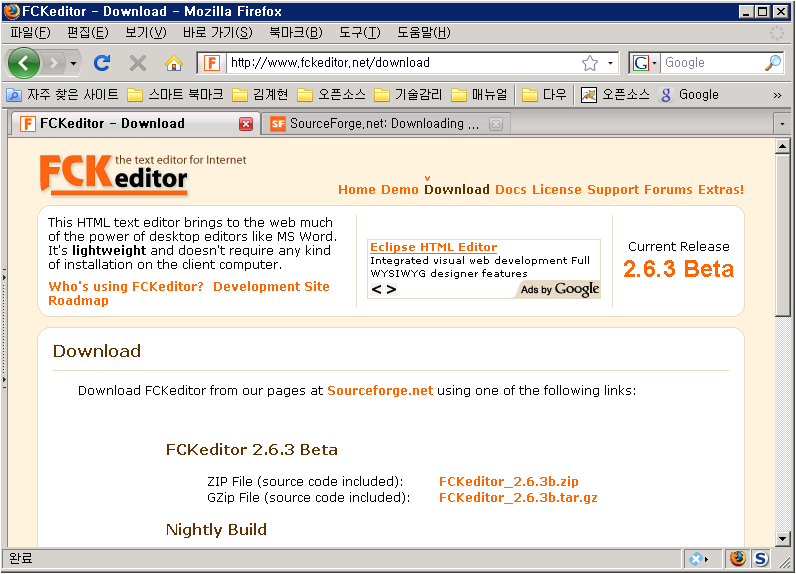Click the greyed Forward navigation arrow
Screen dimensions: 796x574
tap(53, 63)
